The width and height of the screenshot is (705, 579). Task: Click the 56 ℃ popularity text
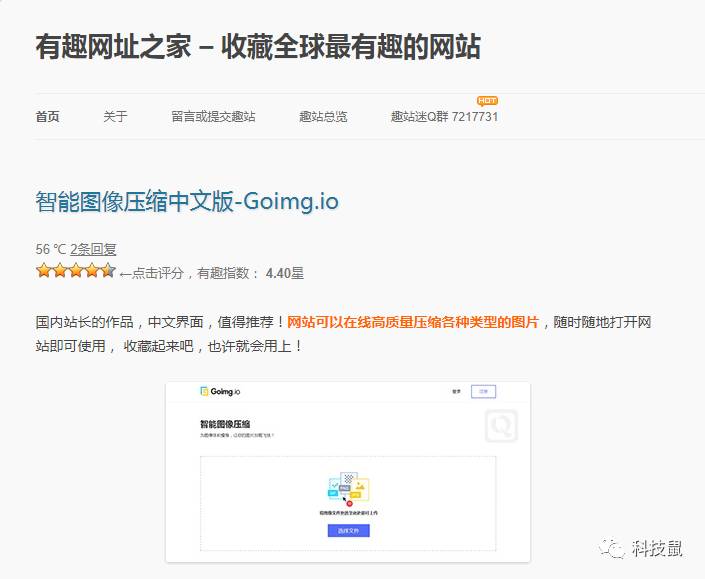click(x=50, y=249)
